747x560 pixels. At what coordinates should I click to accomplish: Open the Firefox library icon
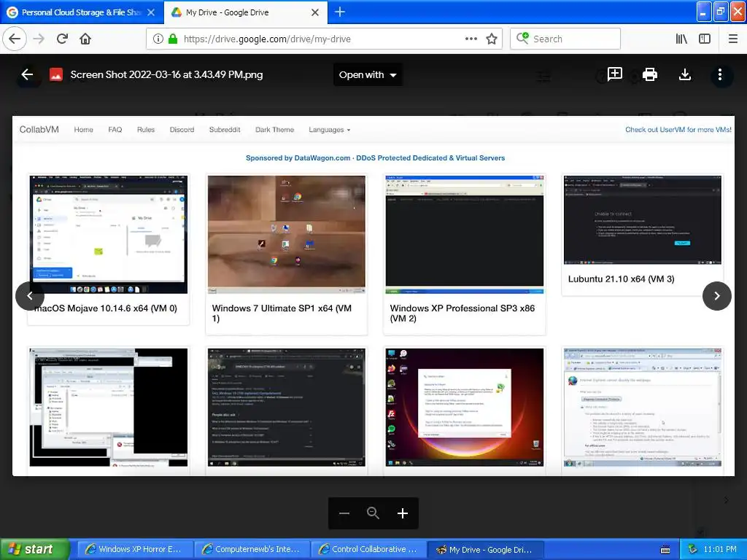[681, 39]
